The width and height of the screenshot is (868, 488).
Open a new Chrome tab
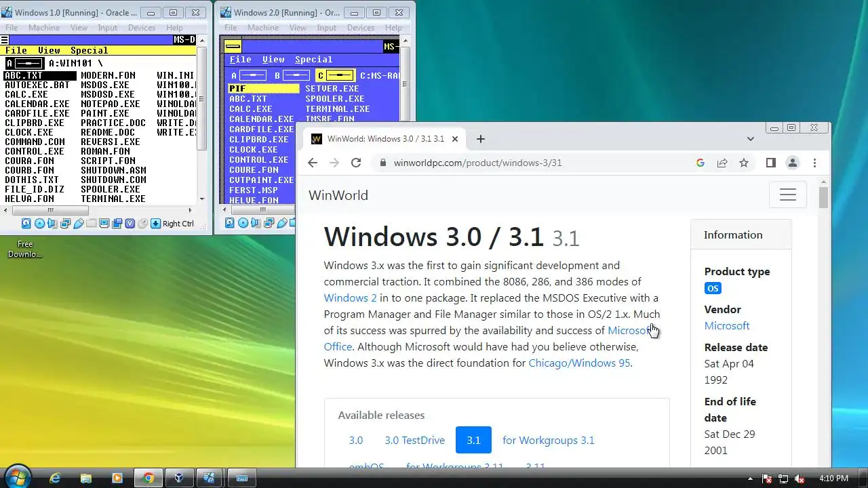[x=481, y=139]
